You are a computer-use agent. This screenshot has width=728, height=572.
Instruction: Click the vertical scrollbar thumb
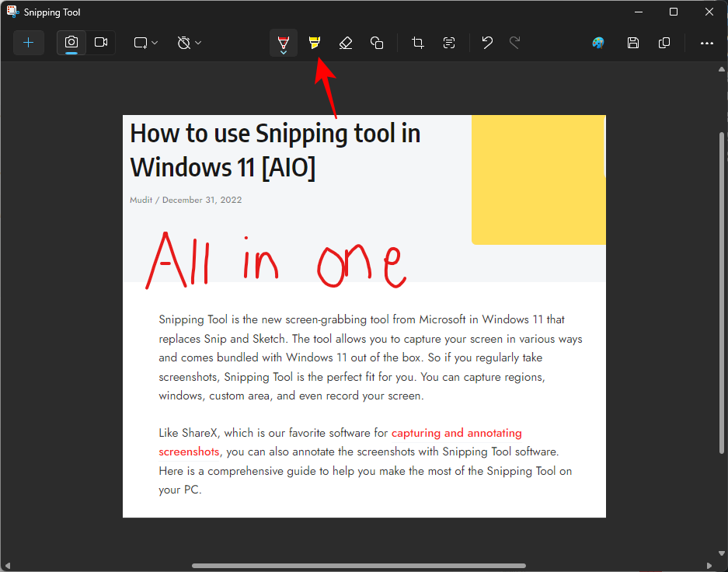722,292
